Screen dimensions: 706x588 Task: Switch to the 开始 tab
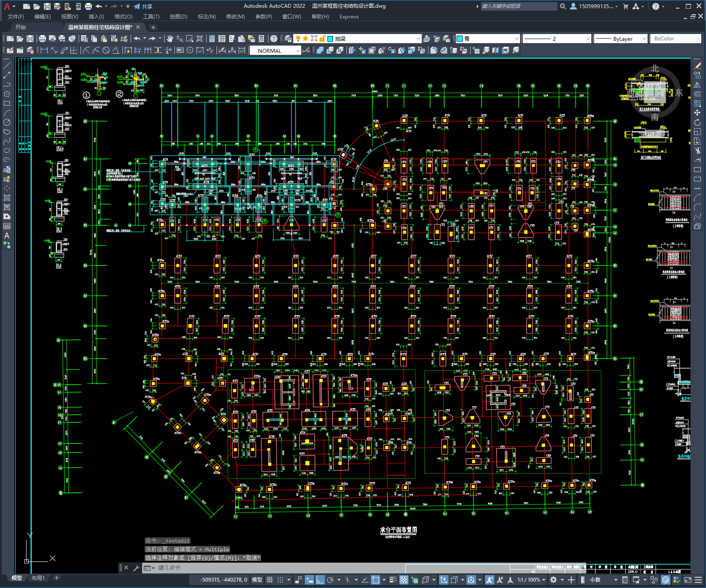(21, 27)
